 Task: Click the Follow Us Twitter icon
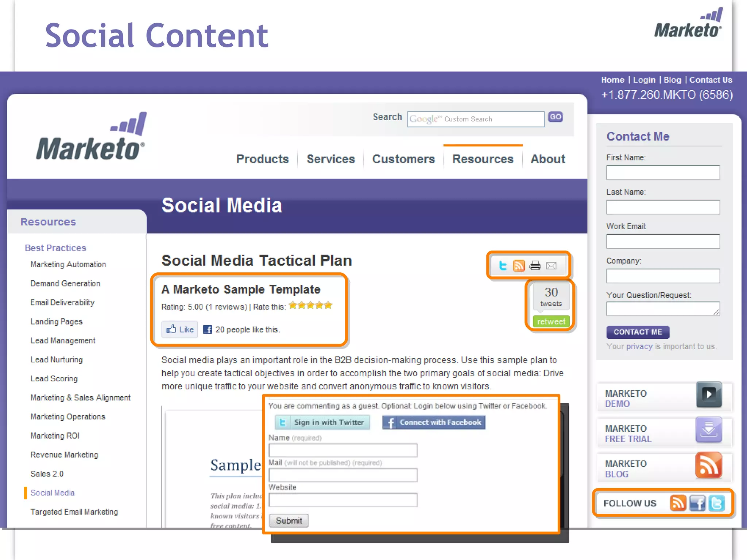716,503
